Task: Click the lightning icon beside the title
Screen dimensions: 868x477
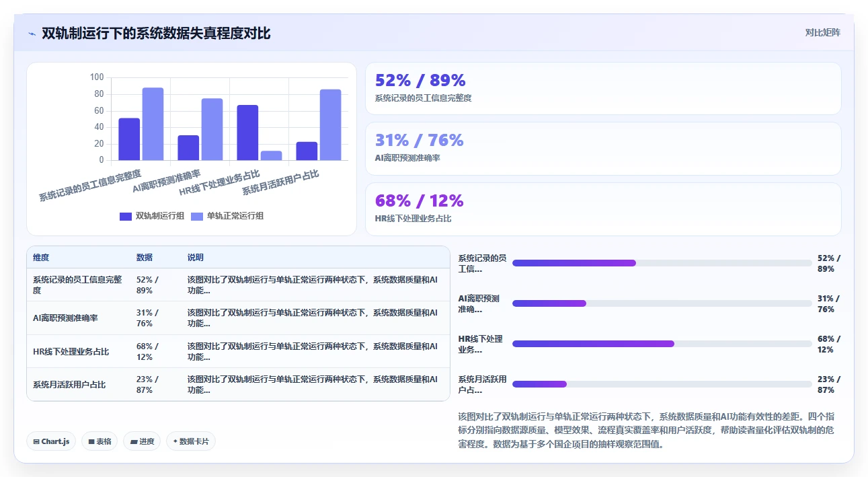Action: (x=32, y=34)
